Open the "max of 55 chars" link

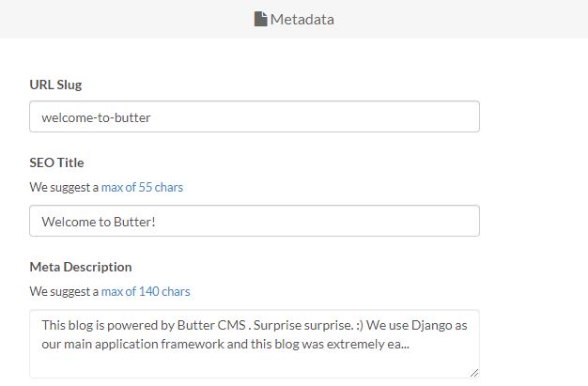tap(142, 187)
